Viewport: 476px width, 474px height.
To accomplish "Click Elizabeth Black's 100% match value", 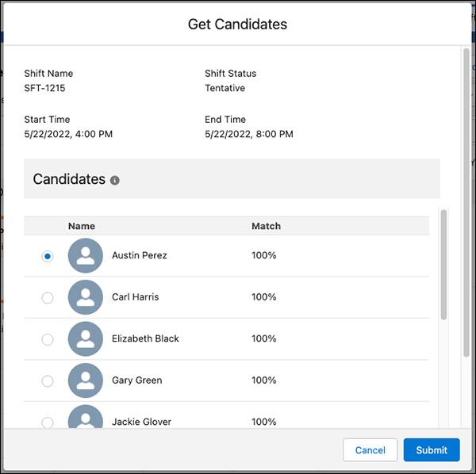I will (264, 338).
